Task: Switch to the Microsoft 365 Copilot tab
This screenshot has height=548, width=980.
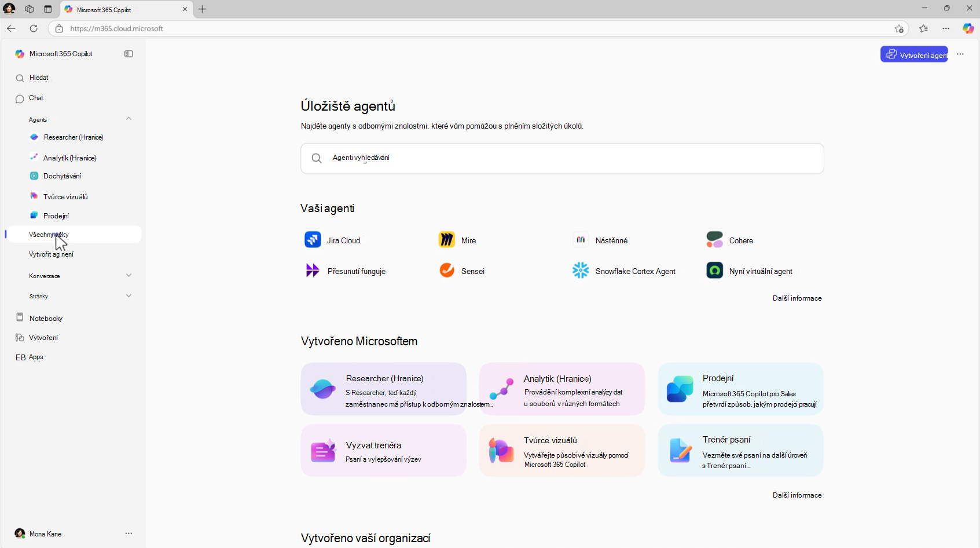Action: point(127,9)
